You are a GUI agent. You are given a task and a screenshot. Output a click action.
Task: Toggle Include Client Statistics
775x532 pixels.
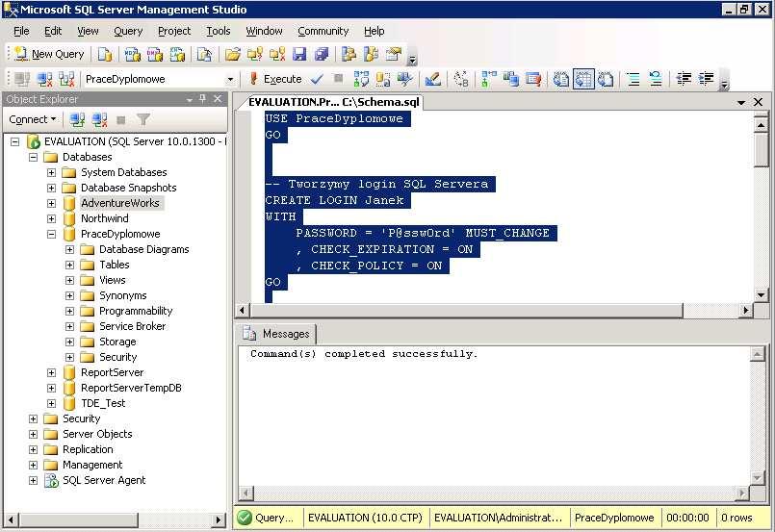click(511, 79)
